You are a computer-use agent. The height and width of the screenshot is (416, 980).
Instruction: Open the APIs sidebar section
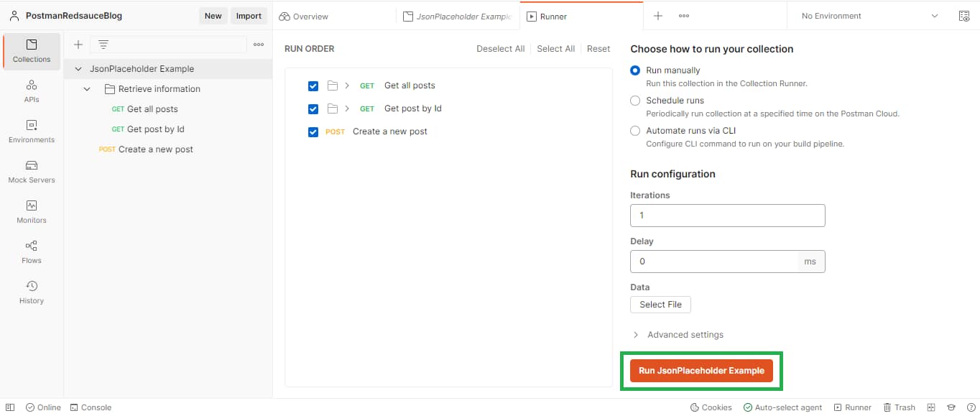(32, 91)
